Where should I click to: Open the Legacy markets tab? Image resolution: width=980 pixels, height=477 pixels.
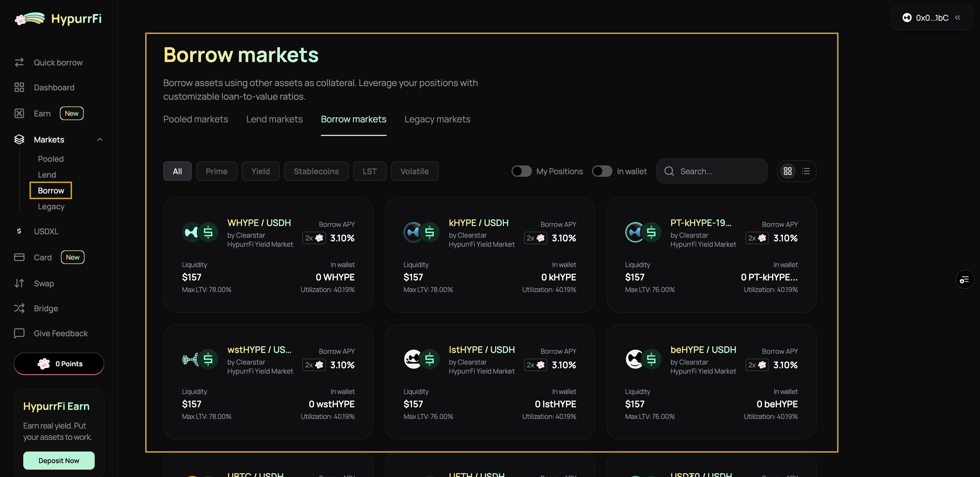point(437,119)
